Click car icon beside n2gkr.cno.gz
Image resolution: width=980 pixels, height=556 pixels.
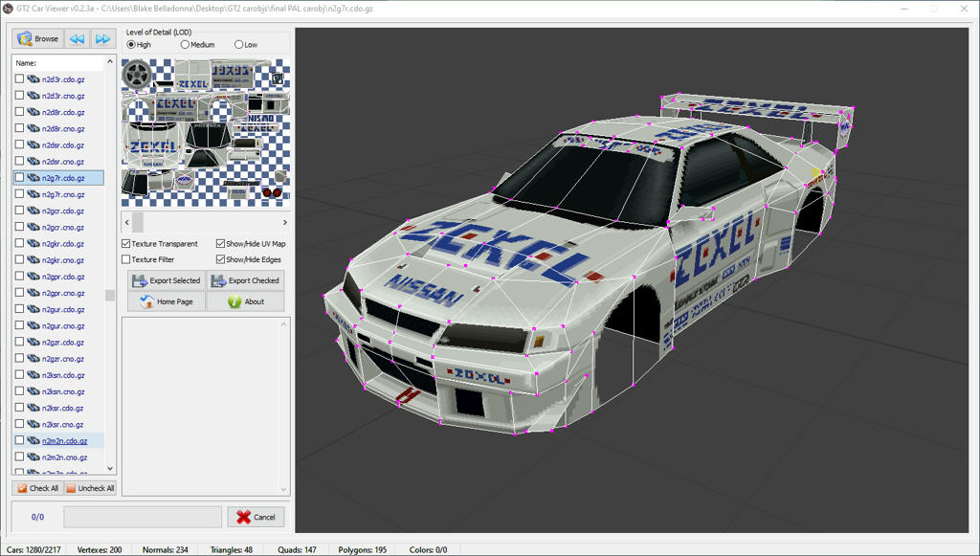coord(33,260)
